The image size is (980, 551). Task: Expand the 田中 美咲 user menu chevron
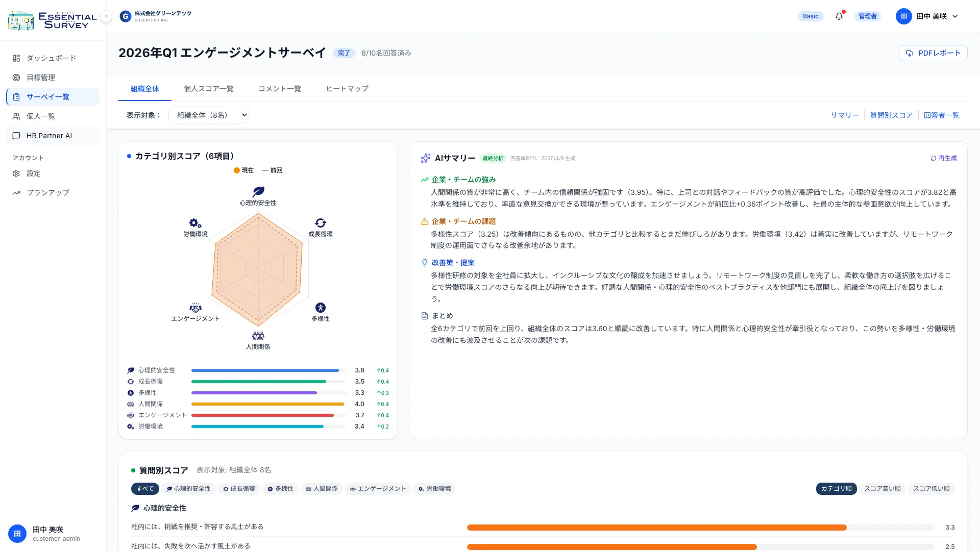click(x=955, y=16)
